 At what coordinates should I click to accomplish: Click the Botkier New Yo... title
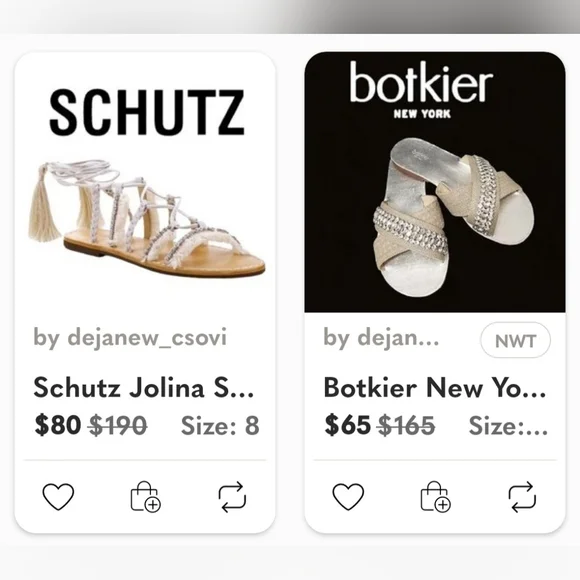tap(435, 388)
